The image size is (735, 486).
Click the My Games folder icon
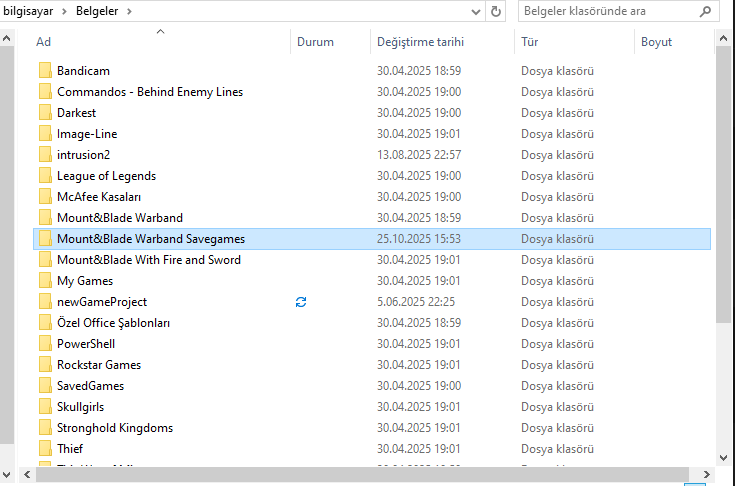45,281
